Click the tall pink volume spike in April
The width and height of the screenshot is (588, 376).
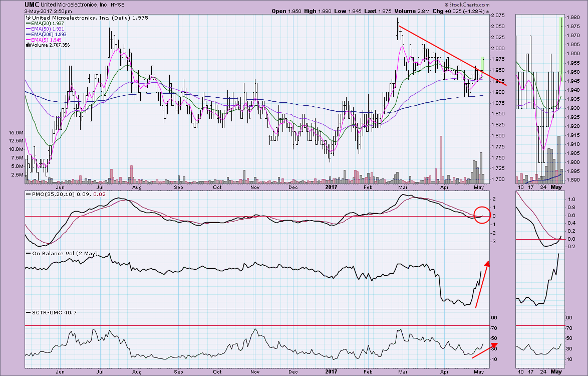point(441,155)
